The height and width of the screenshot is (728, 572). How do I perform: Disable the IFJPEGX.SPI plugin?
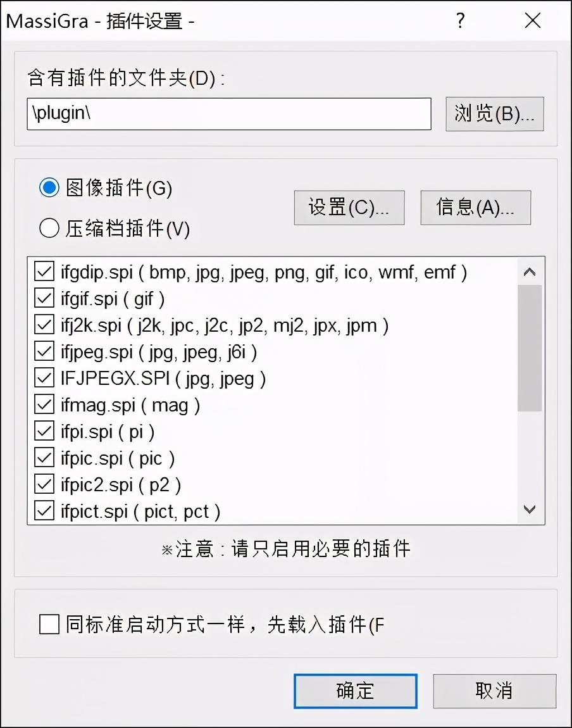coord(43,379)
